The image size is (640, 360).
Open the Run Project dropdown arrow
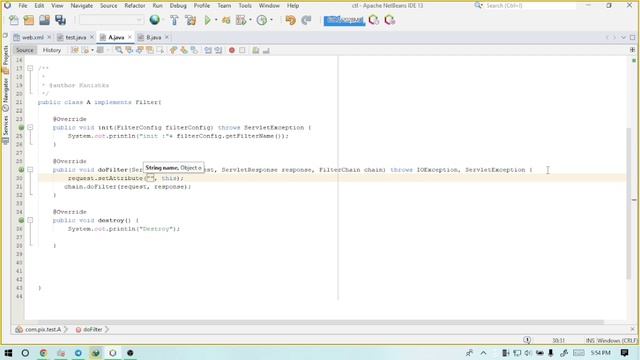[216, 20]
